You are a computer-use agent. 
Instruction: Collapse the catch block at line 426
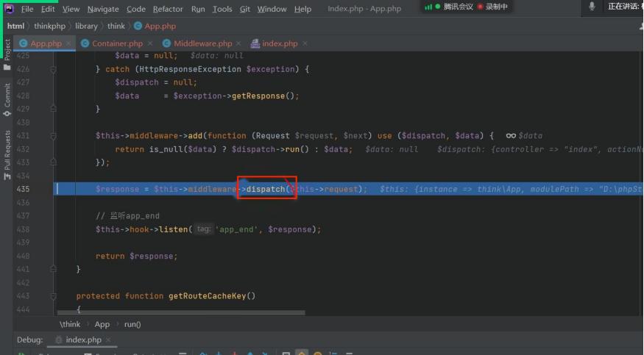point(54,69)
